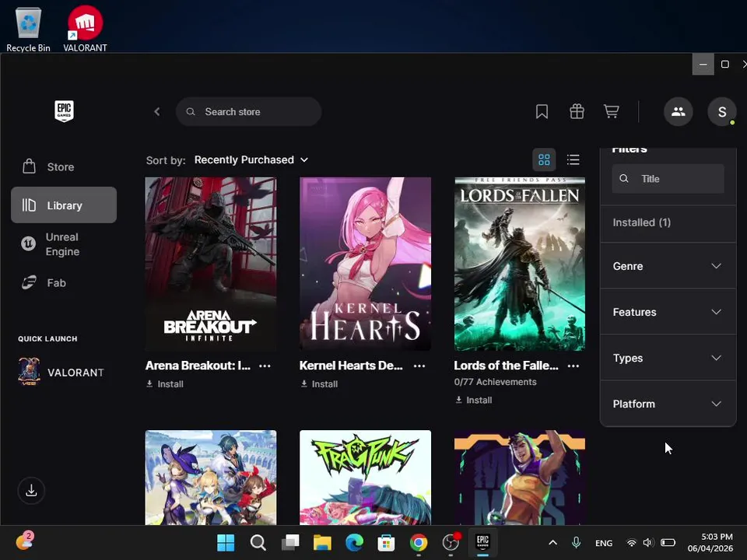Open the Genshin Impact cover thumbnail
The width and height of the screenshot is (747, 560).
pos(211,478)
